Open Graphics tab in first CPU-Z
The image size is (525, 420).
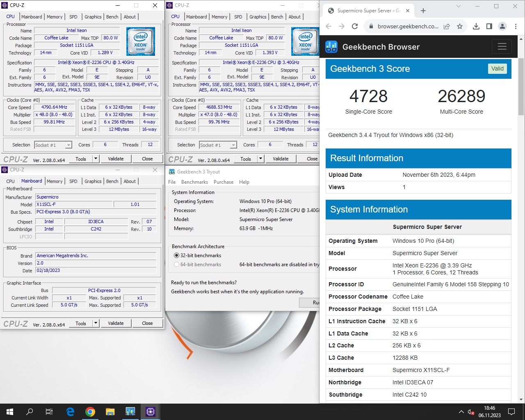(93, 17)
